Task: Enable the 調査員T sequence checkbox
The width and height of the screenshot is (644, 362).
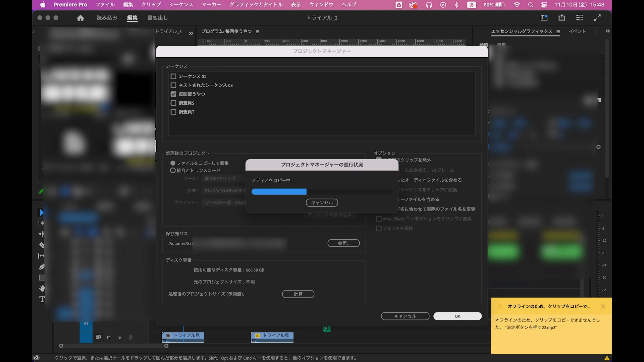Action: tap(173, 112)
